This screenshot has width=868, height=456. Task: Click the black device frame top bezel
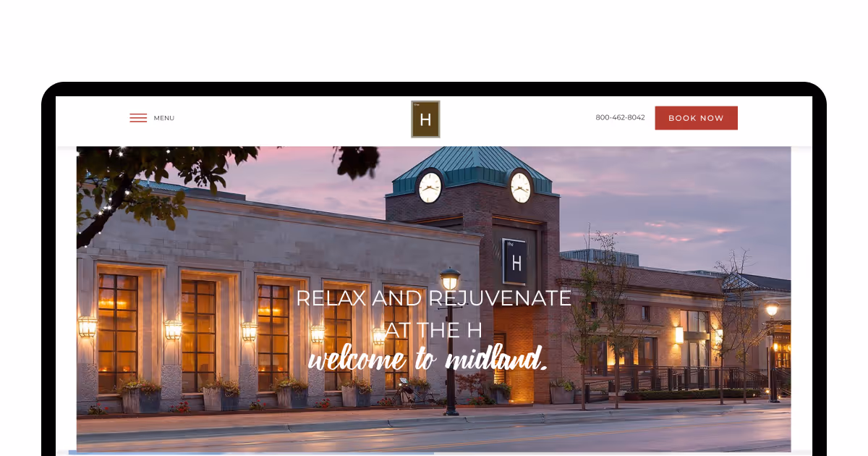click(434, 89)
